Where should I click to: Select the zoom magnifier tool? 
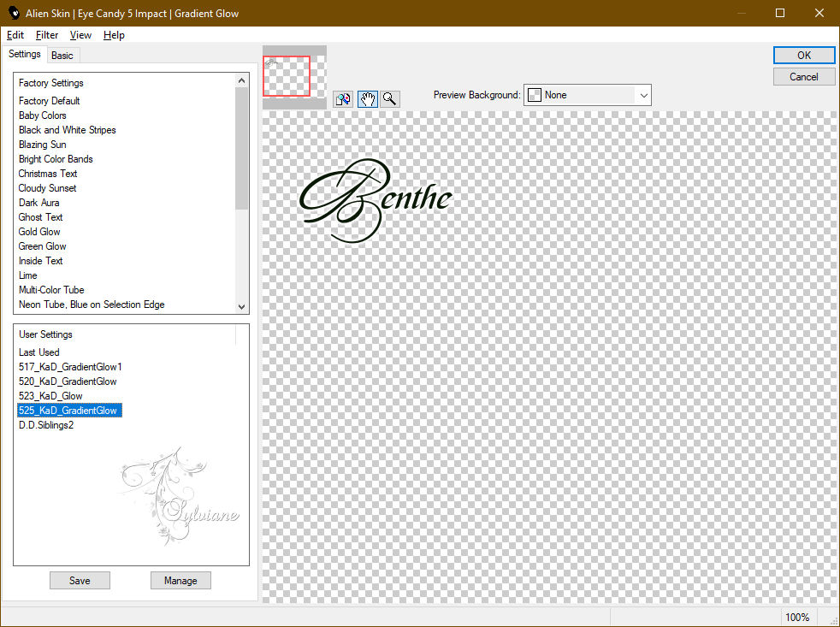390,99
